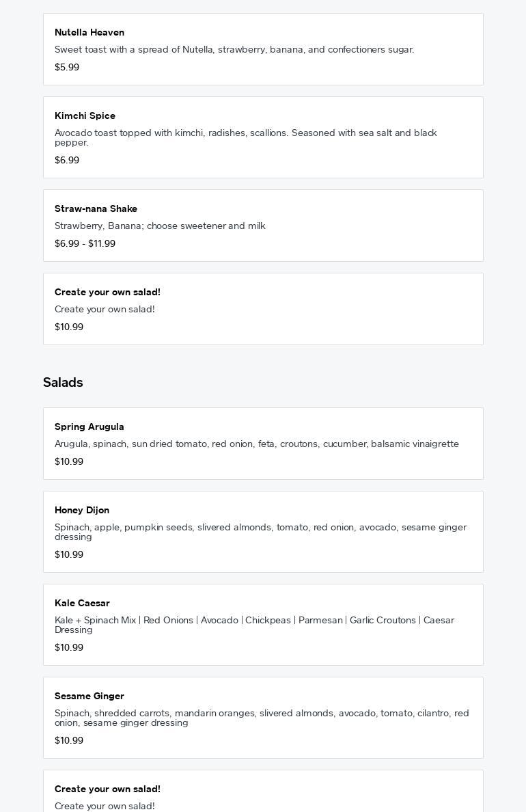Open the Straw-nana Shake item
The width and height of the screenshot is (526, 812).
(x=96, y=208)
